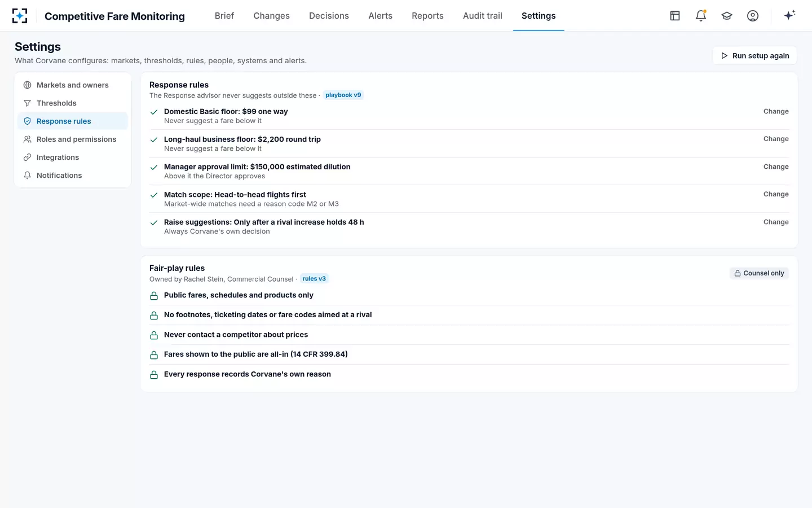Change the Manager approval limit rule
Image resolution: width=812 pixels, height=508 pixels.
click(776, 167)
